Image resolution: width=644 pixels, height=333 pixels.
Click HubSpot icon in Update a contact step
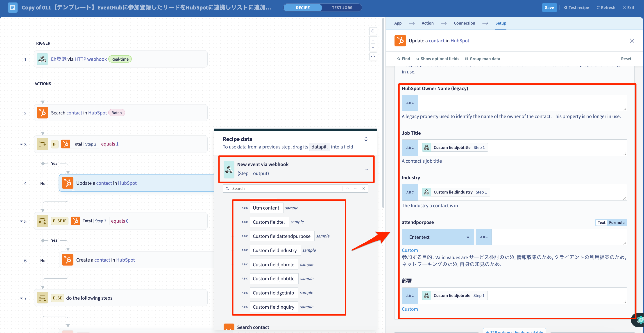[68, 183]
